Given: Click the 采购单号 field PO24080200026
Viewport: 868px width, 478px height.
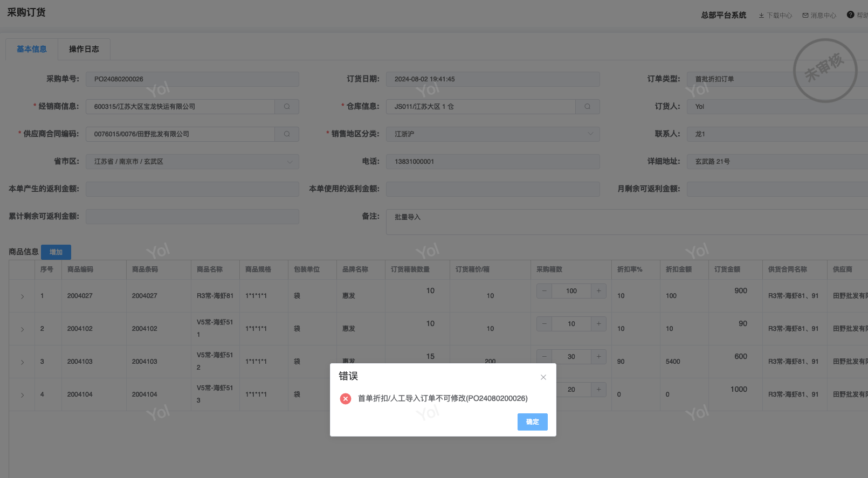Looking at the screenshot, I should point(192,79).
